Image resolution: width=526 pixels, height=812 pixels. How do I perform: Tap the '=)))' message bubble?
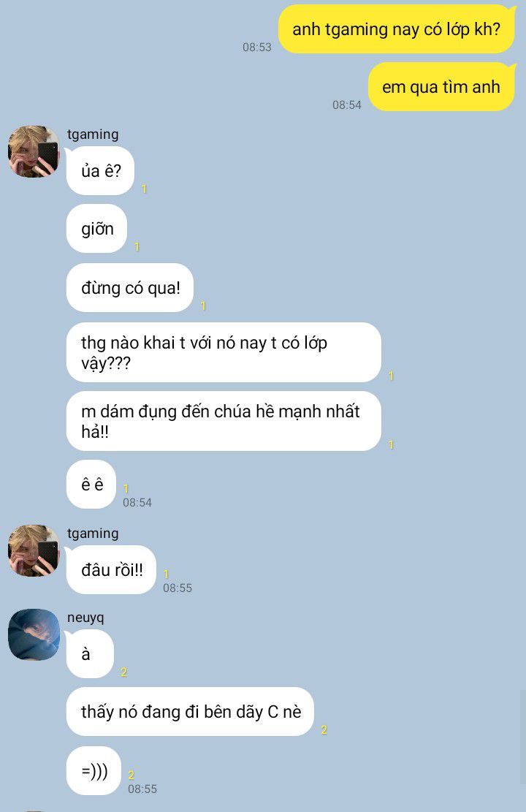[x=94, y=770]
